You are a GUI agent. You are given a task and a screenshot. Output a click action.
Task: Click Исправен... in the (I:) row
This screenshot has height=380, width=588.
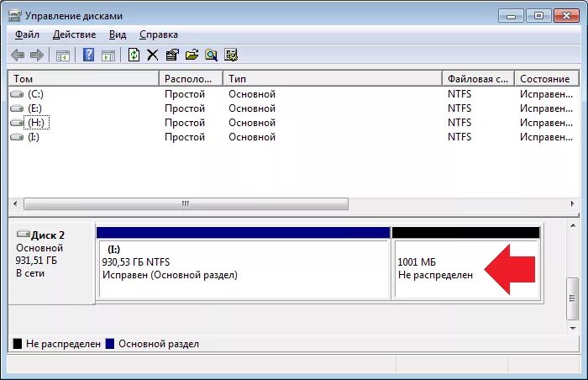(546, 137)
